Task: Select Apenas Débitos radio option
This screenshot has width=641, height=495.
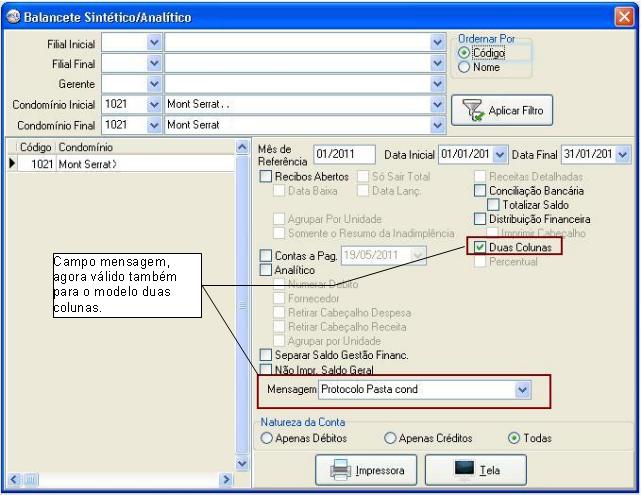Action: coord(266,438)
